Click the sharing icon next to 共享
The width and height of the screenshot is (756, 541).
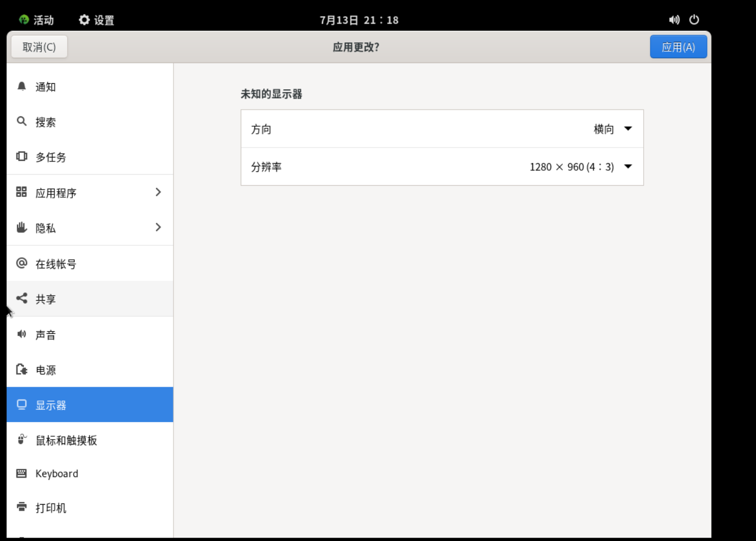pyautogui.click(x=21, y=299)
